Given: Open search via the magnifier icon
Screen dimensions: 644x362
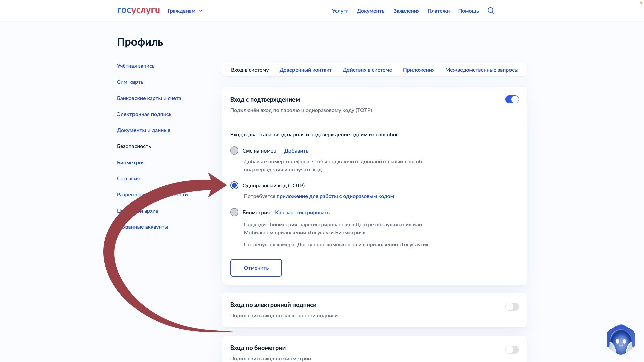Looking at the screenshot, I should (x=491, y=11).
